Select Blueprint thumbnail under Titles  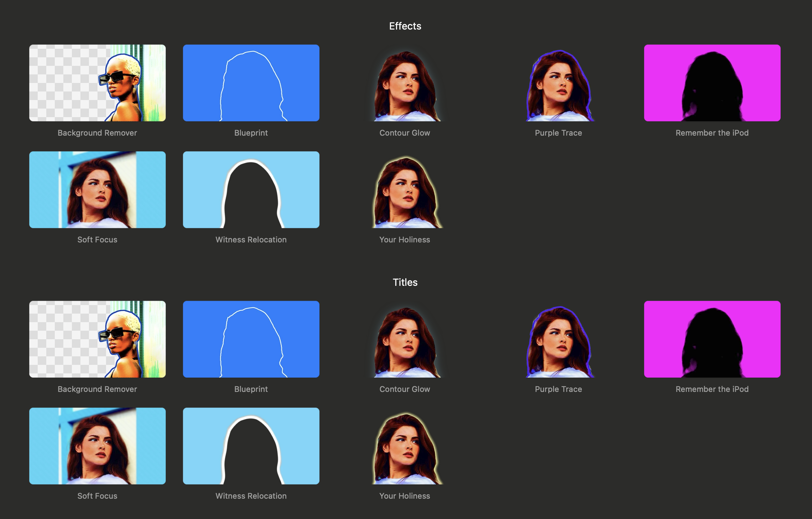251,339
